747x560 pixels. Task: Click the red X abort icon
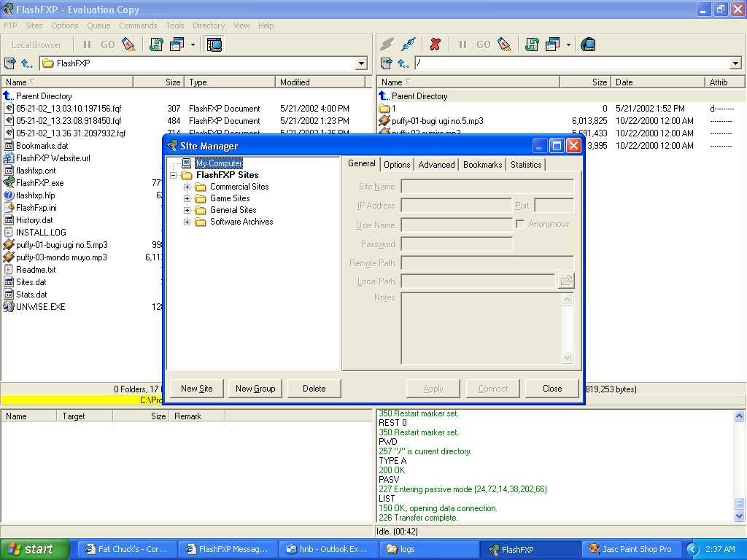point(436,44)
